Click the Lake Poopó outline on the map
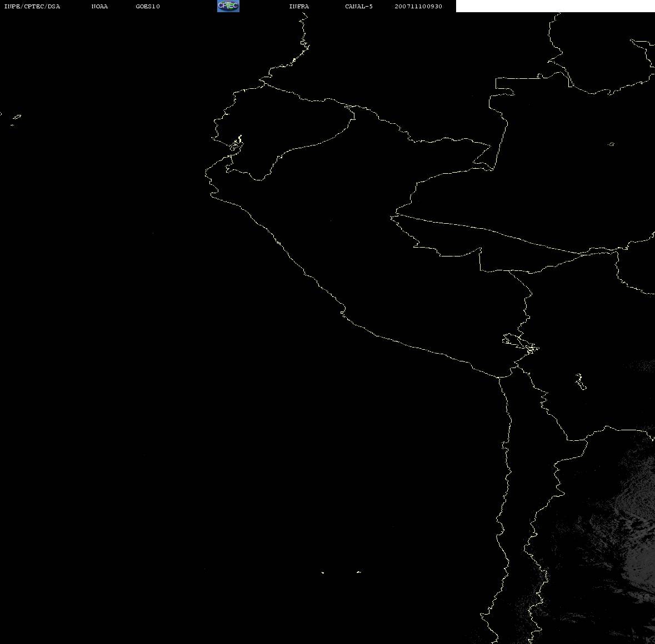The height and width of the screenshot is (644, 655). point(580,381)
